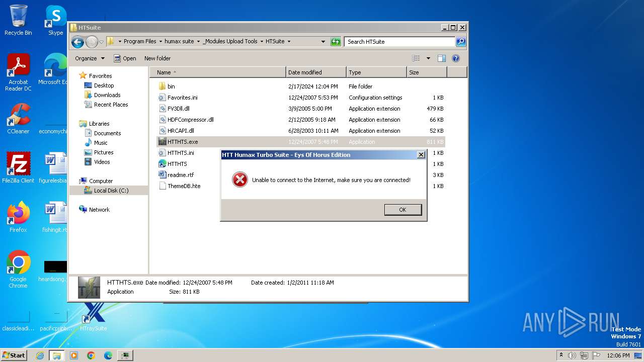Open view options dropdown arrow
Viewport: 644px width, 362px height.
coord(428,58)
